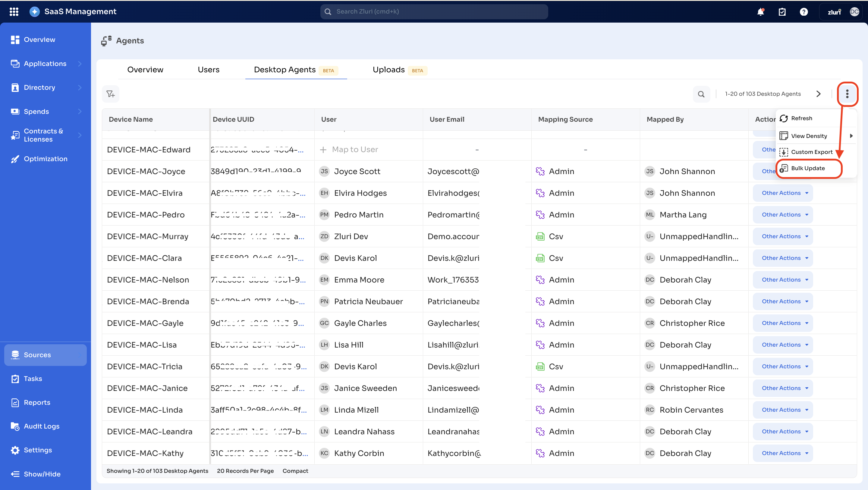Click the notifications bell icon
868x490 pixels.
760,12
